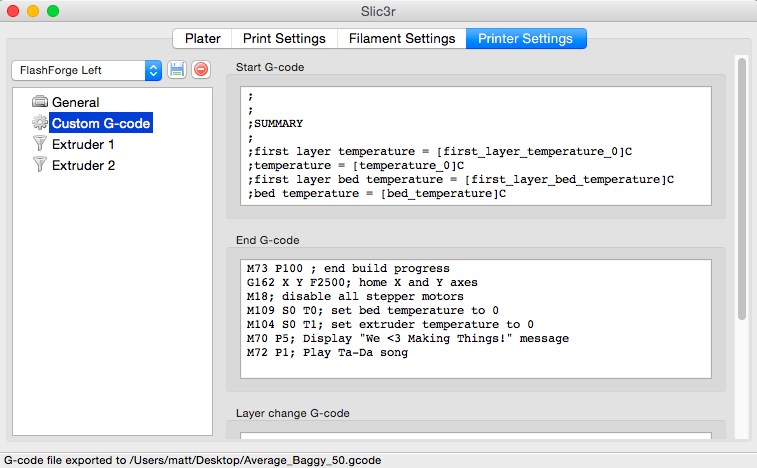Image resolution: width=757 pixels, height=468 pixels.
Task: Open the FlashForge Left preset dropdown
Action: [x=152, y=70]
